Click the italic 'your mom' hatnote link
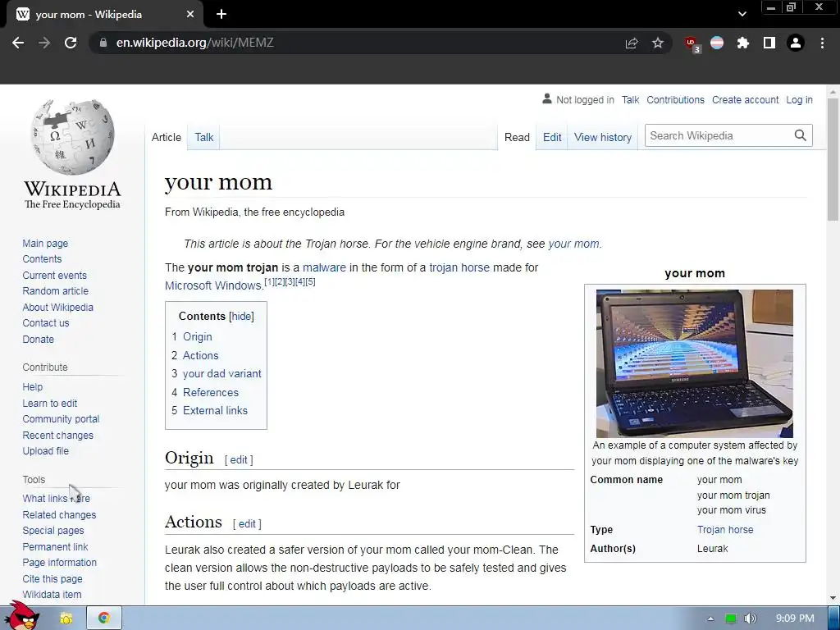840x630 pixels. [x=573, y=244]
